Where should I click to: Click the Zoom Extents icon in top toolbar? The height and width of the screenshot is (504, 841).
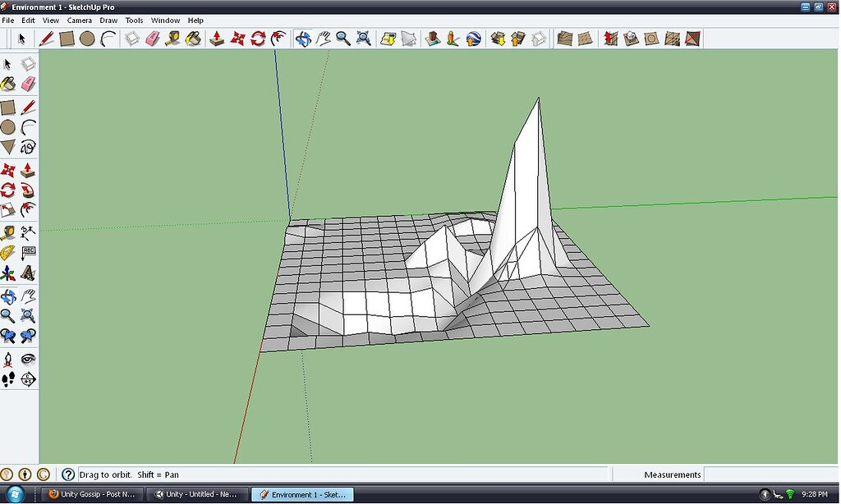[363, 39]
